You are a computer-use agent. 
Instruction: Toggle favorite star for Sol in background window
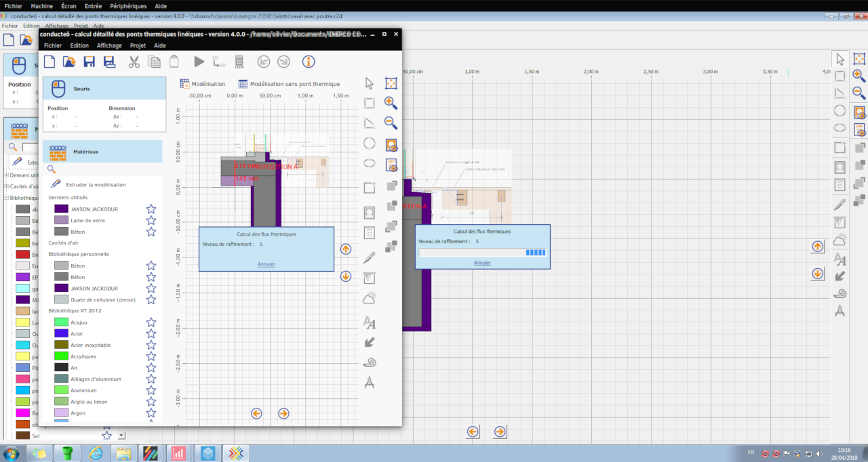(106, 435)
